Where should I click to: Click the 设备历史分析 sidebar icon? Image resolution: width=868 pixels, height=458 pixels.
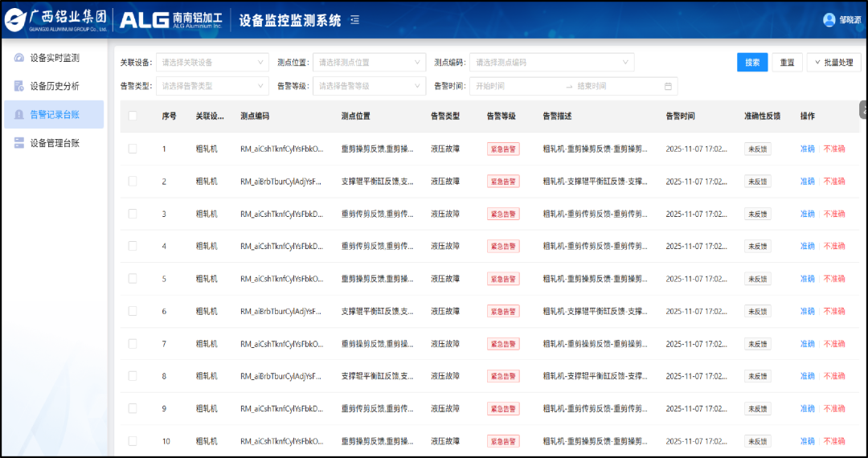(19, 86)
